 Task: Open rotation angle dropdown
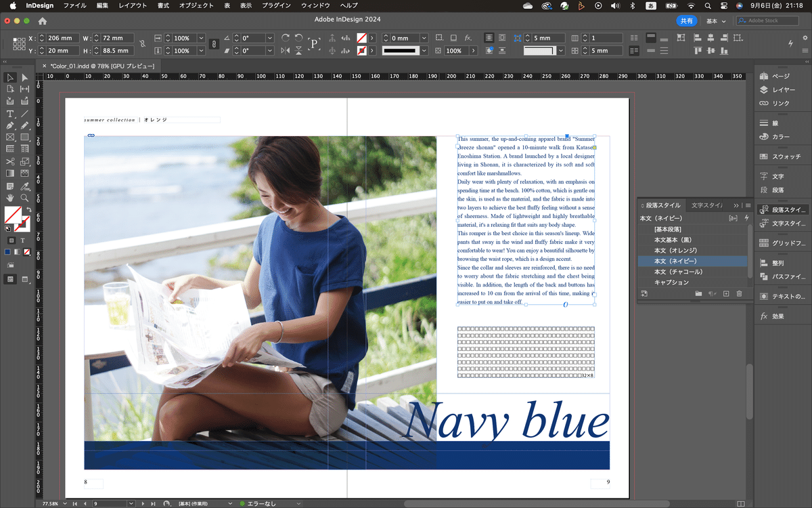270,39
